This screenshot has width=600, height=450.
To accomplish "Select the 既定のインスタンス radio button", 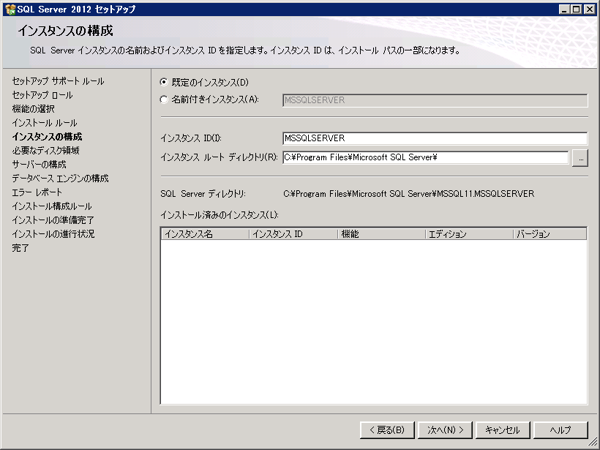I will coord(164,82).
